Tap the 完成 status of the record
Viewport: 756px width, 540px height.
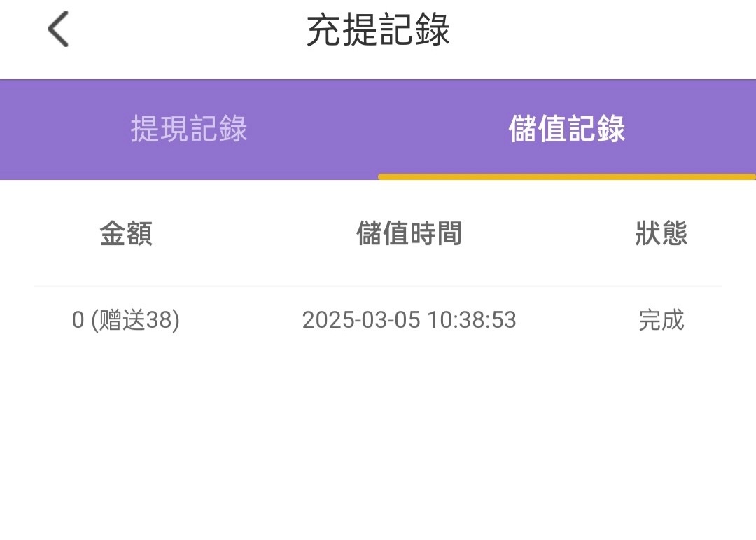[x=661, y=321]
